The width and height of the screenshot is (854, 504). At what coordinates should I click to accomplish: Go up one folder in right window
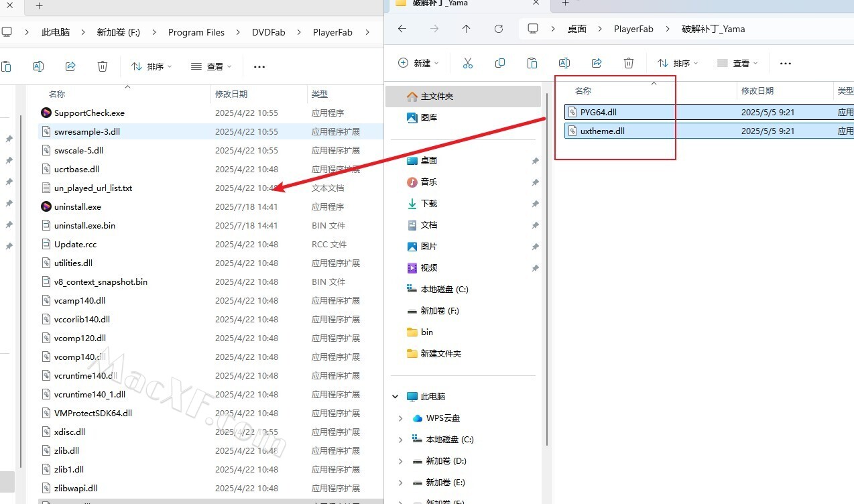click(x=467, y=29)
